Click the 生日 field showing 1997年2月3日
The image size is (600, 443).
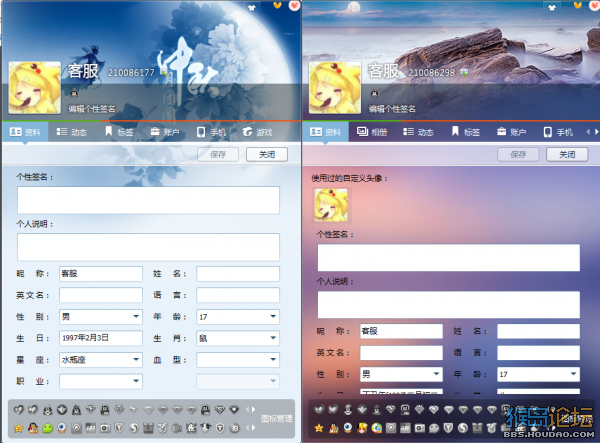point(101,338)
